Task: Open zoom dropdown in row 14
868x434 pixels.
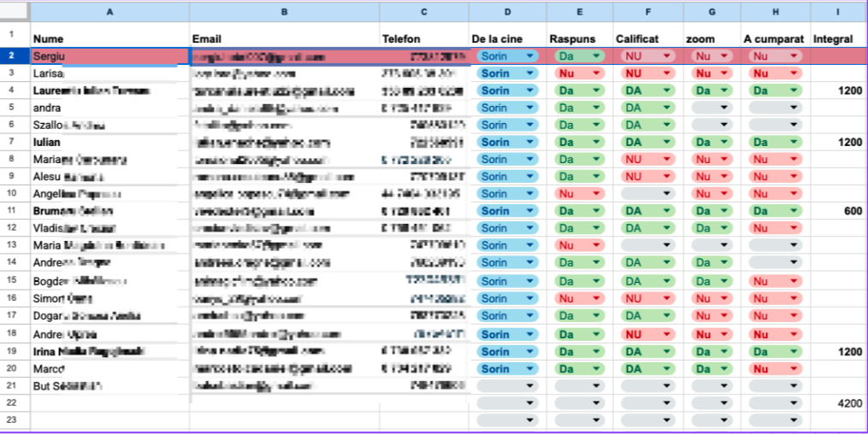Action: 725,263
